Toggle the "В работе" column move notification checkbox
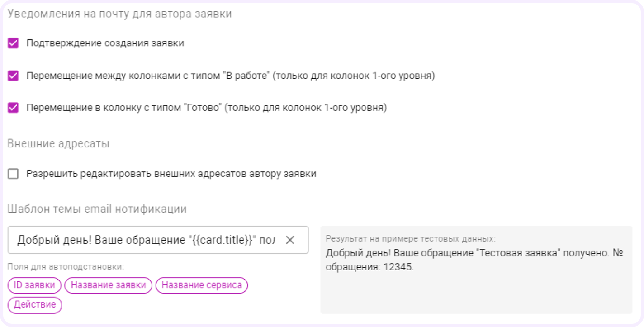Screen dimensions: 644x327 13,76
